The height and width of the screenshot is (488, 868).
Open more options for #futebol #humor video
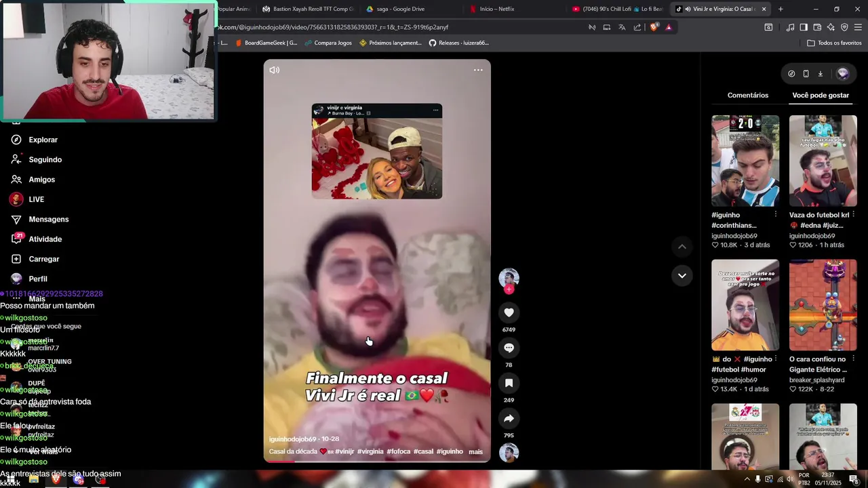(x=776, y=359)
